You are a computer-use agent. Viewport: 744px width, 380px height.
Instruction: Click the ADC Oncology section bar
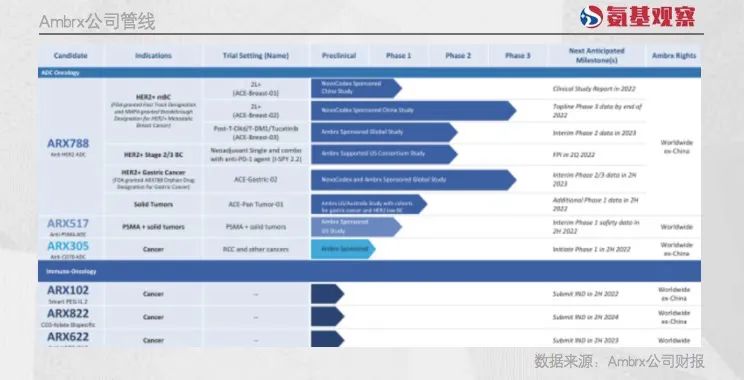coord(369,73)
